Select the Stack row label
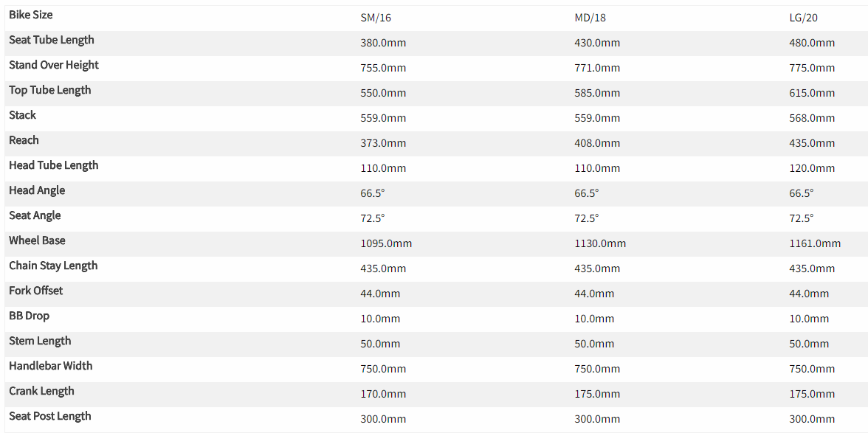The height and width of the screenshot is (433, 868). tap(23, 115)
